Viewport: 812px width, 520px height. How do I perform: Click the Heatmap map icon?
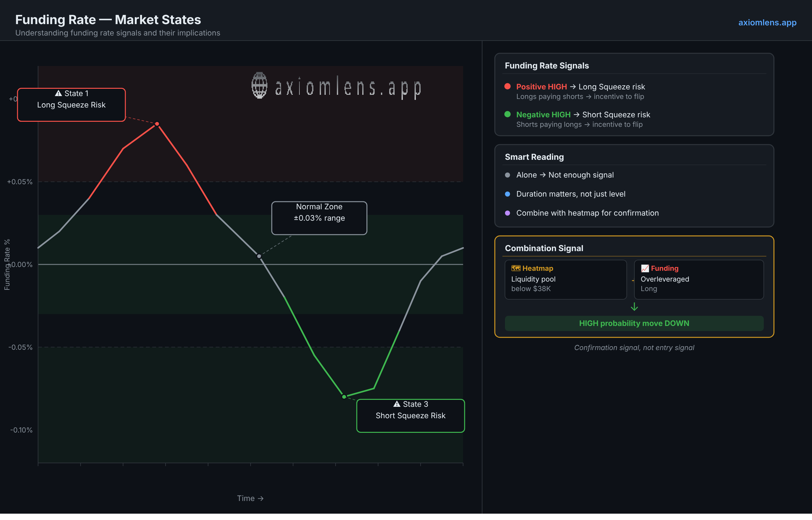pyautogui.click(x=516, y=269)
